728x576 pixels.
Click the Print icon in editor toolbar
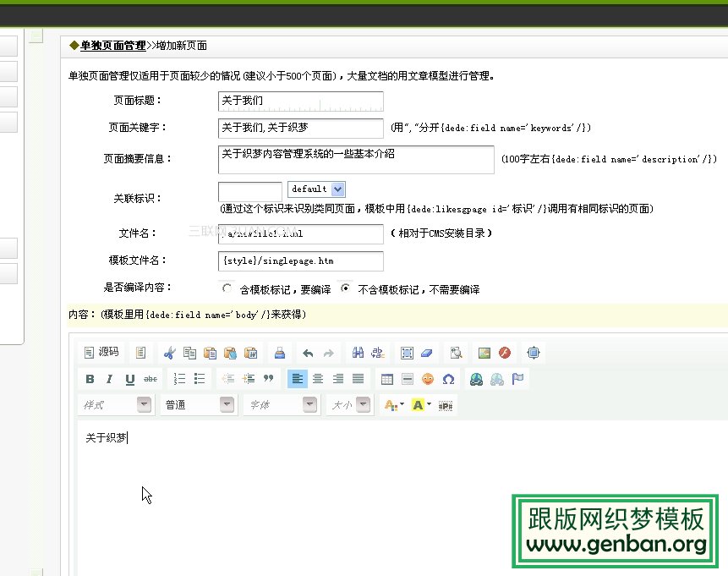tap(279, 353)
